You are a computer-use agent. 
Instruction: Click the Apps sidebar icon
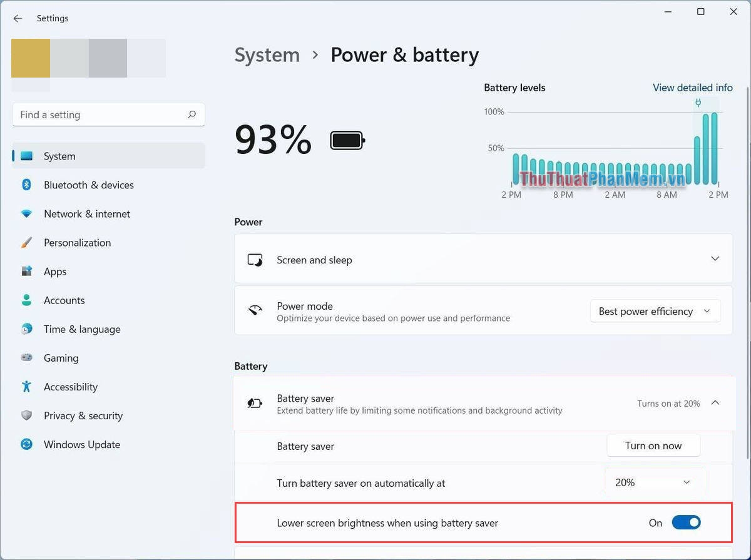(x=26, y=271)
